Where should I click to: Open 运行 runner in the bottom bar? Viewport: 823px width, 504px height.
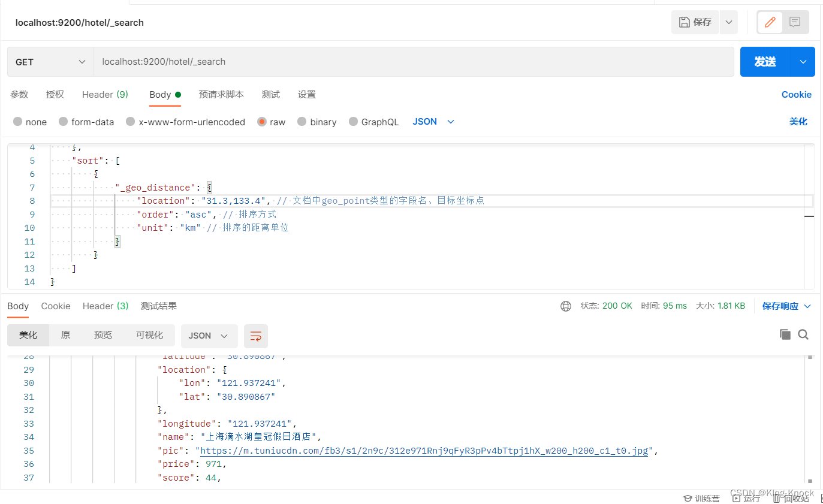click(x=746, y=498)
